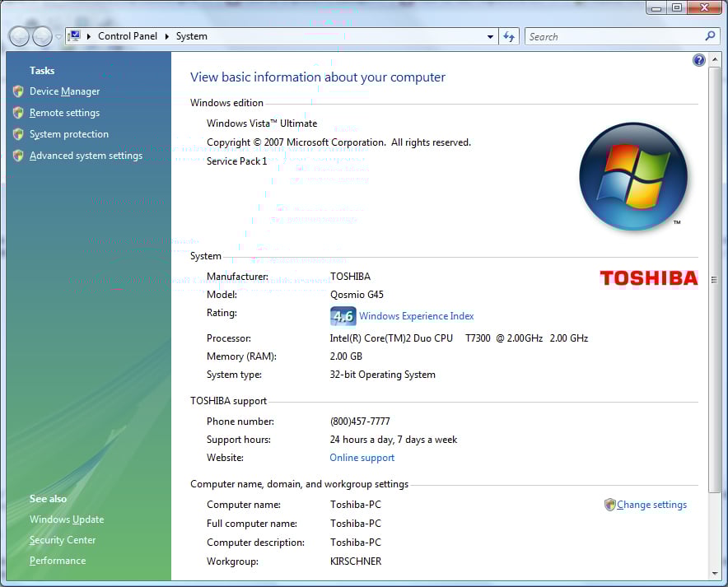This screenshot has height=587, width=728.
Task: Minimize the System window
Action: 656,8
